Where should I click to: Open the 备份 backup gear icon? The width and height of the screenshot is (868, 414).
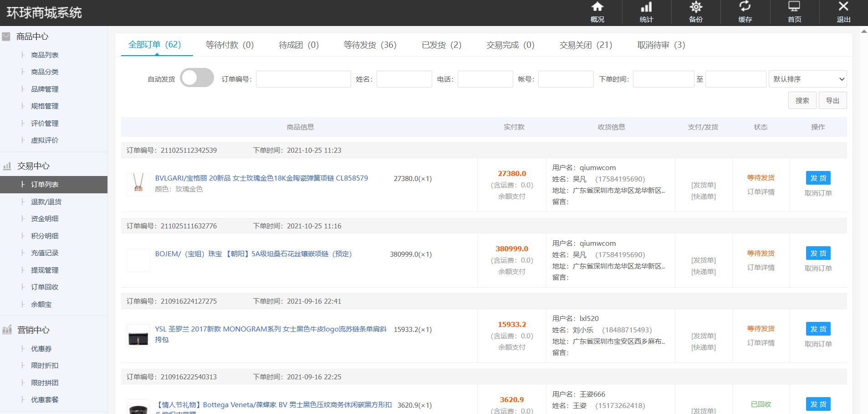[696, 7]
